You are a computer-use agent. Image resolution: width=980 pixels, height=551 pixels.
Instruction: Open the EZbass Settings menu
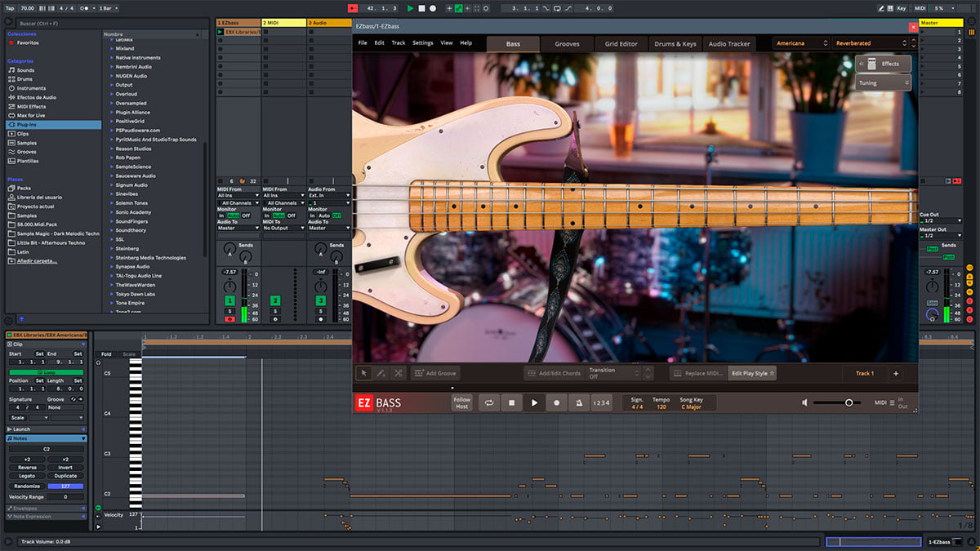coord(423,43)
